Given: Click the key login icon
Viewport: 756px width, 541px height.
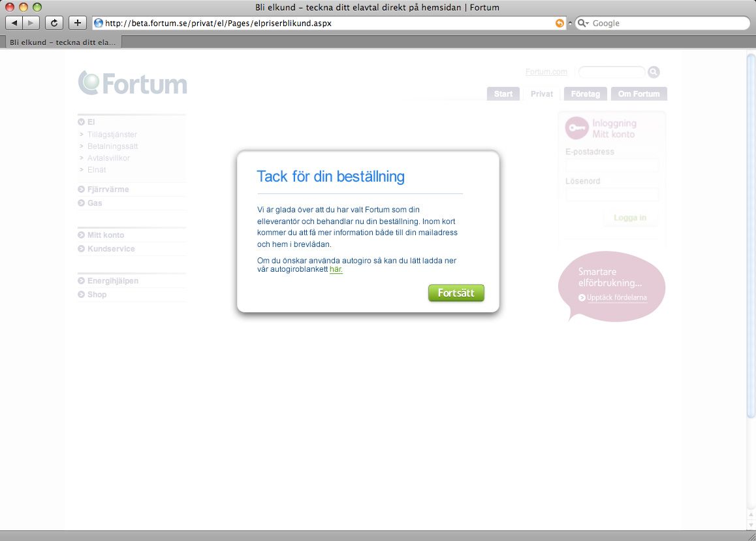Looking at the screenshot, I should coord(576,128).
